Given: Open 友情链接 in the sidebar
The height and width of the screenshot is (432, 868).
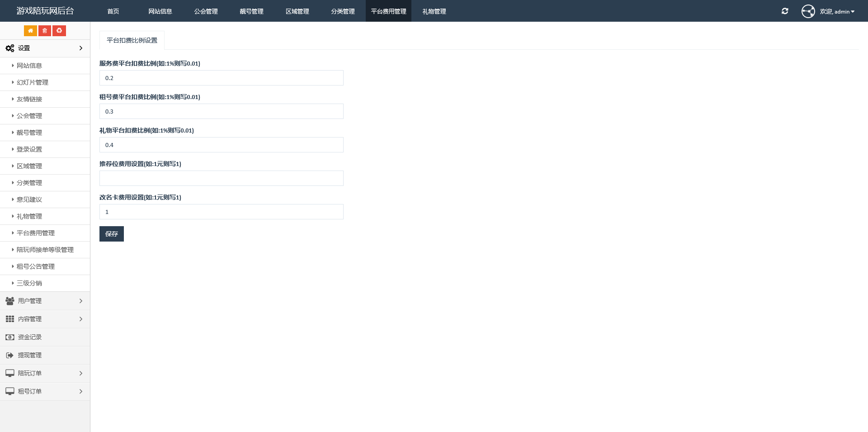Looking at the screenshot, I should pos(45,99).
